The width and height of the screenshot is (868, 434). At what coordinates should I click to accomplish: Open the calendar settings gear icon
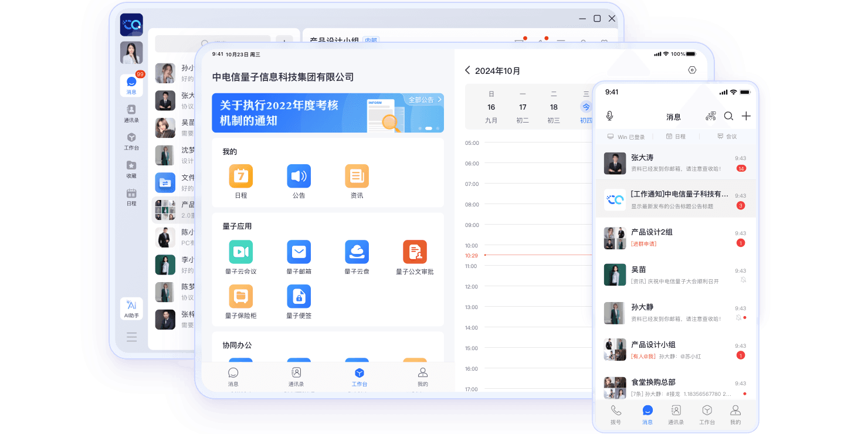click(x=692, y=70)
